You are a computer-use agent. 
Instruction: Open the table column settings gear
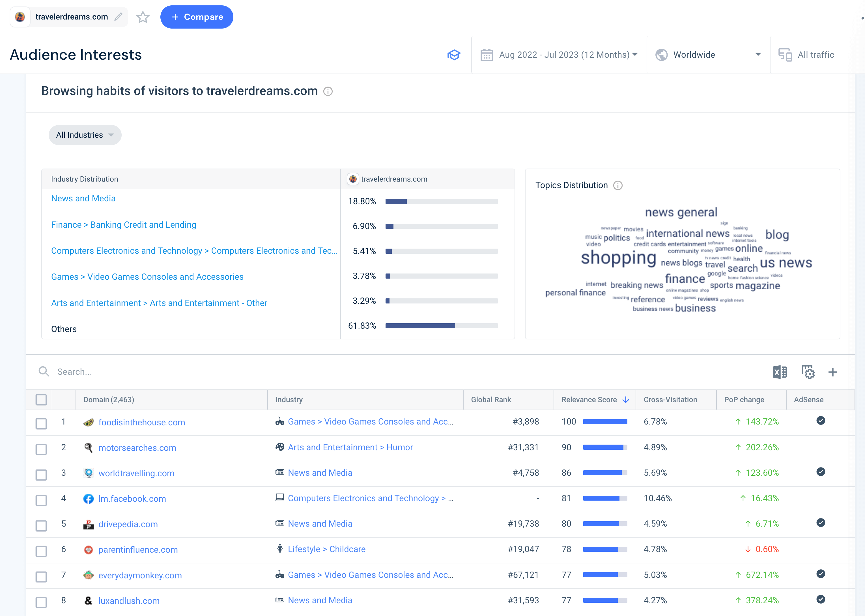(x=808, y=372)
